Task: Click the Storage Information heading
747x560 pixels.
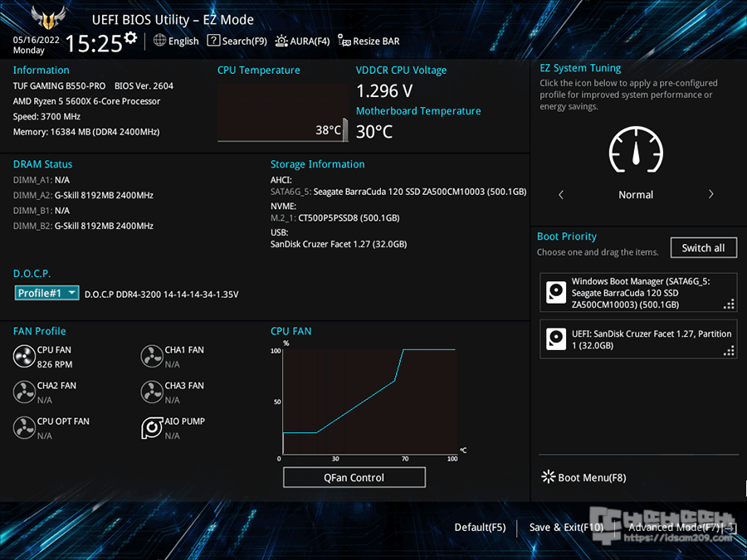Action: tap(317, 163)
